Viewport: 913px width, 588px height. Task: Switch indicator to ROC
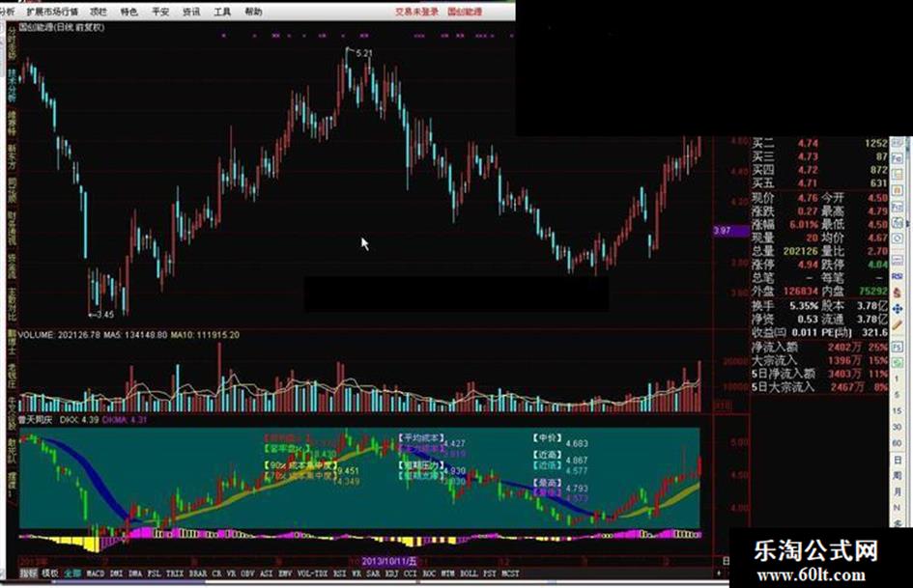click(429, 574)
